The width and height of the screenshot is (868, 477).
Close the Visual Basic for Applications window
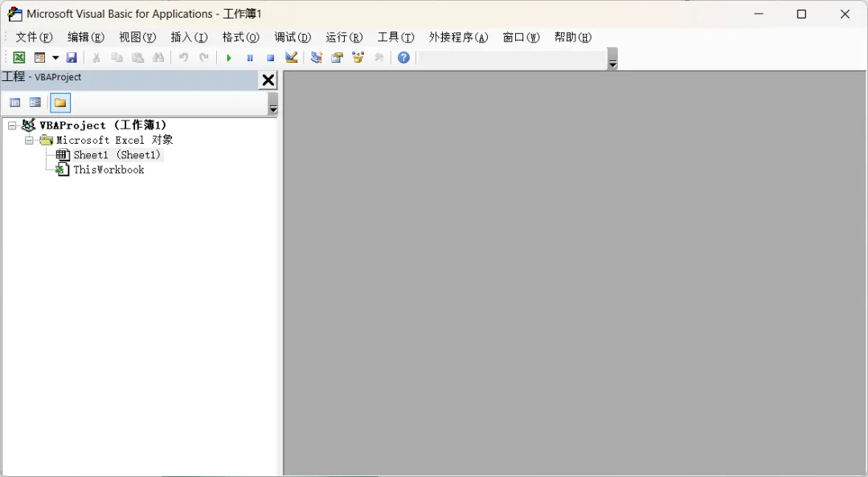(845, 14)
